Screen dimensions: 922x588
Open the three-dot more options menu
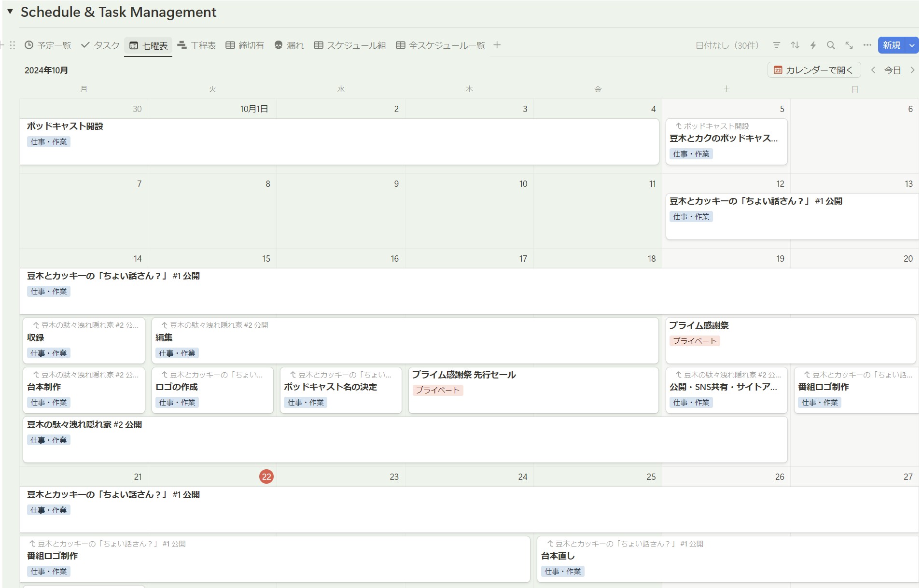pyautogui.click(x=867, y=45)
